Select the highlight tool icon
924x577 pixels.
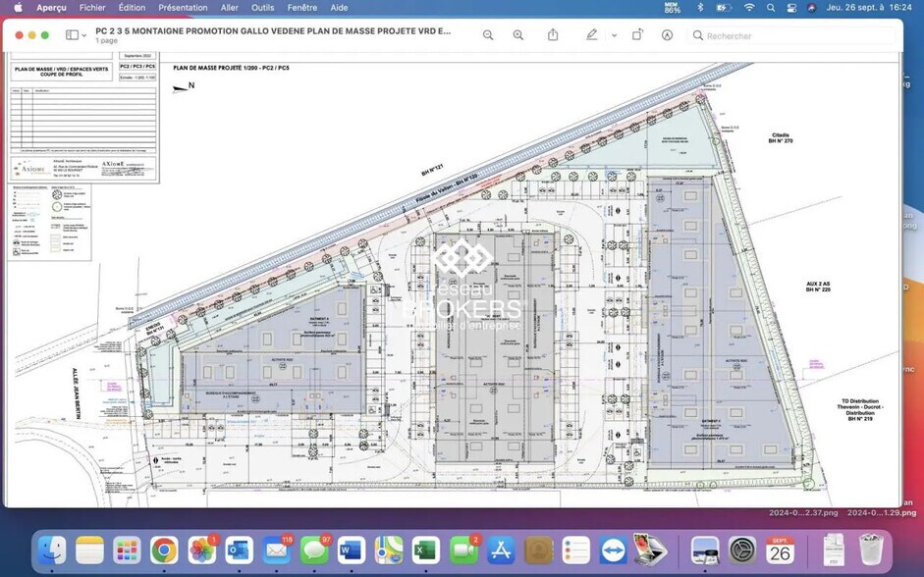click(x=668, y=34)
